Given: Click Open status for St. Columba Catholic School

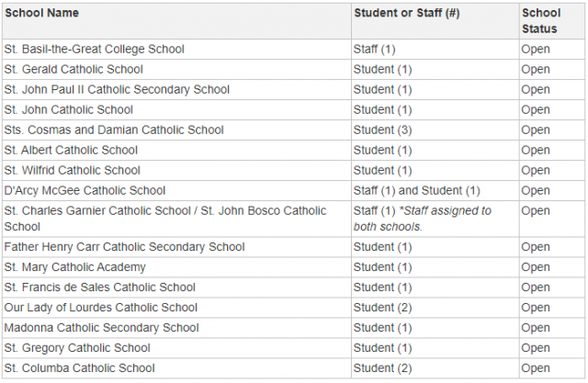Looking at the screenshot, I should tap(536, 368).
